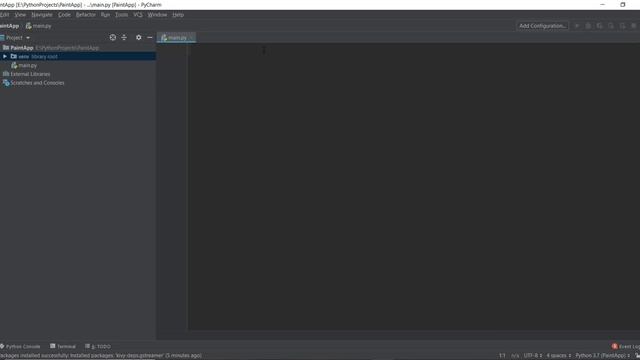Select main.py in the project tree

(78, 65)
